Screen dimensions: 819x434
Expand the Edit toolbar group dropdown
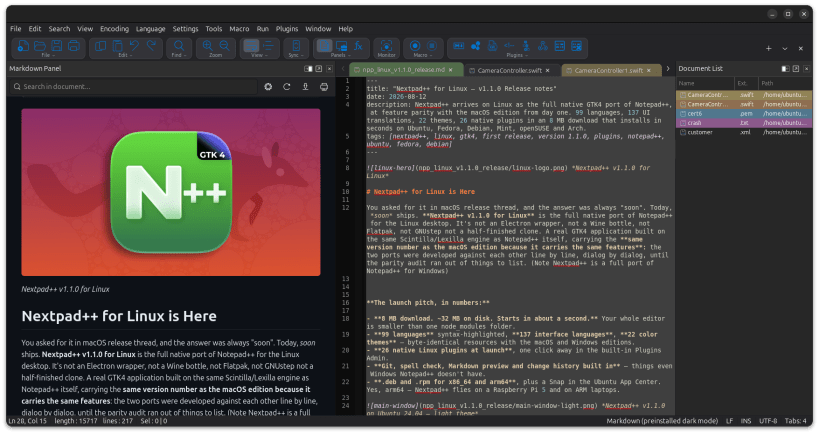coord(125,55)
